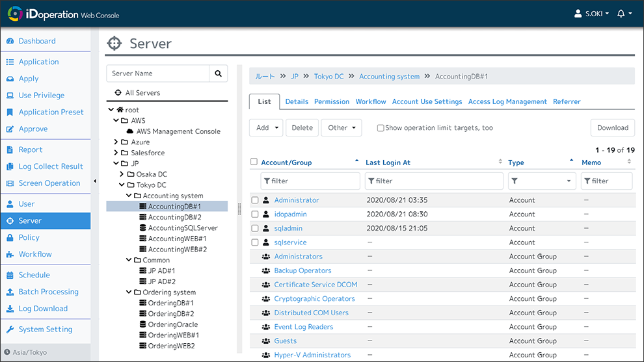
Task: Click the Download button
Action: click(612, 128)
